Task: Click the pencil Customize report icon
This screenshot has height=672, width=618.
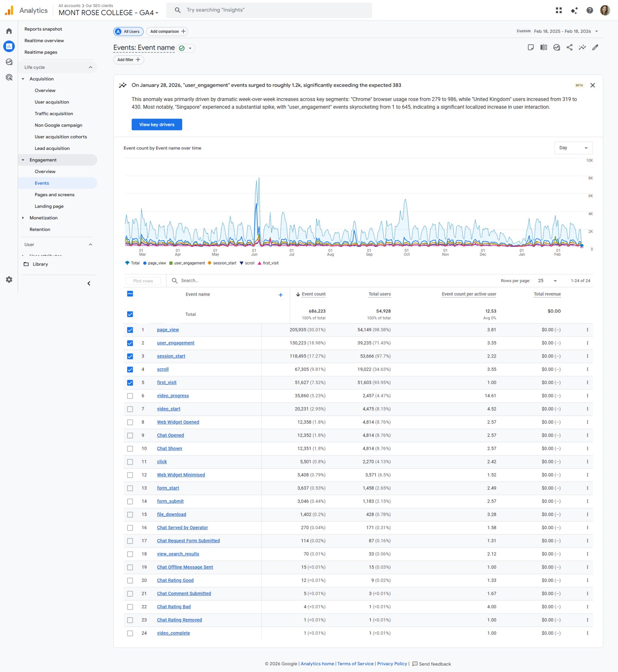Action: [595, 47]
